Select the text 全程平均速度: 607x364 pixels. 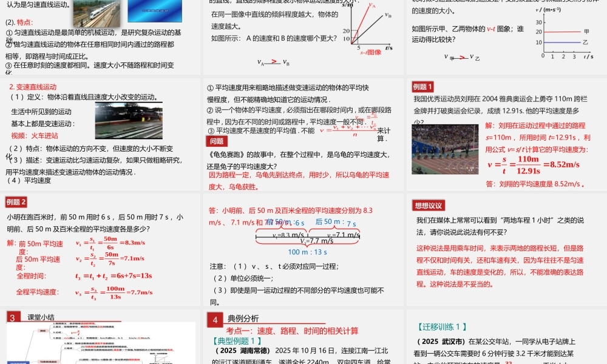[38, 292]
